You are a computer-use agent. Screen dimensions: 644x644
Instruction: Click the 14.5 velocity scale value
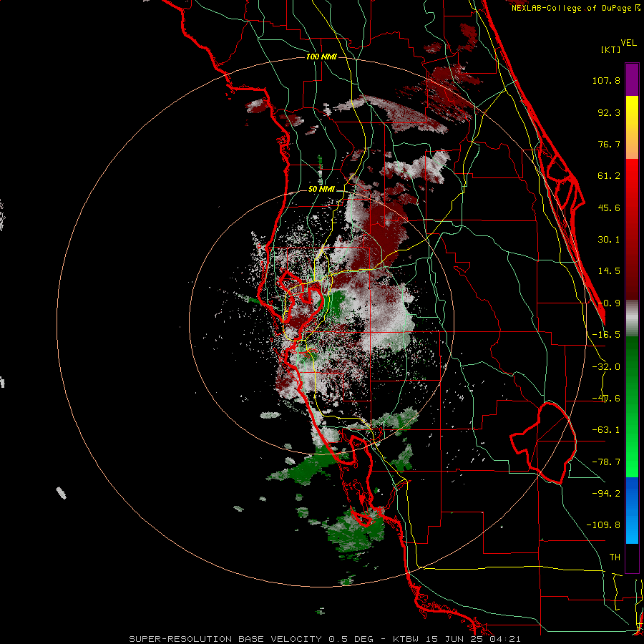point(609,271)
